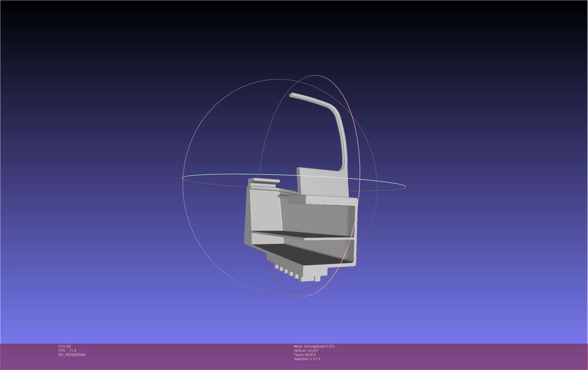
Task: Click the Vertices: 42,437 info line
Action: (306, 351)
